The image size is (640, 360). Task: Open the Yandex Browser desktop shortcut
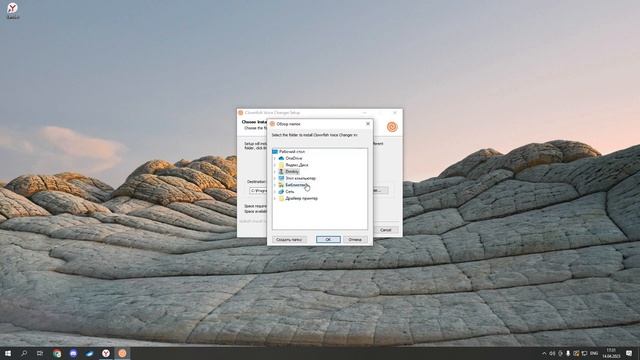[x=13, y=10]
